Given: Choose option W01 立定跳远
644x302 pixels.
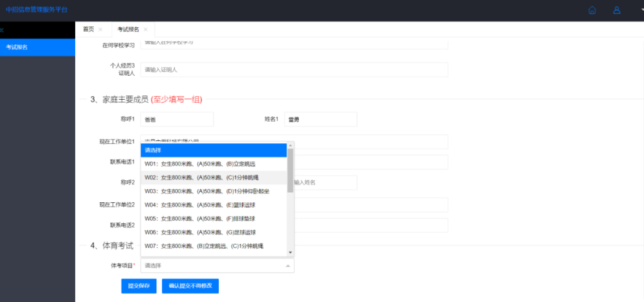Looking at the screenshot, I should pyautogui.click(x=213, y=164).
